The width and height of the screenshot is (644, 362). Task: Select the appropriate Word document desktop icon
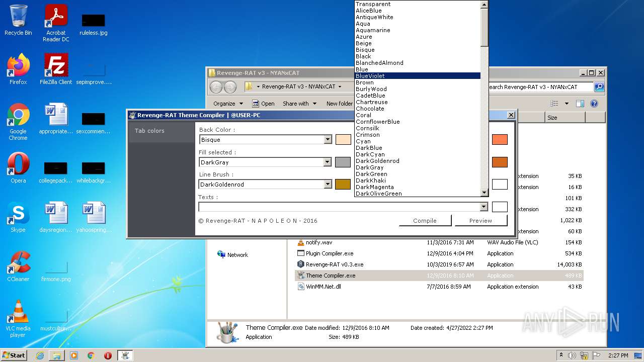point(56,119)
